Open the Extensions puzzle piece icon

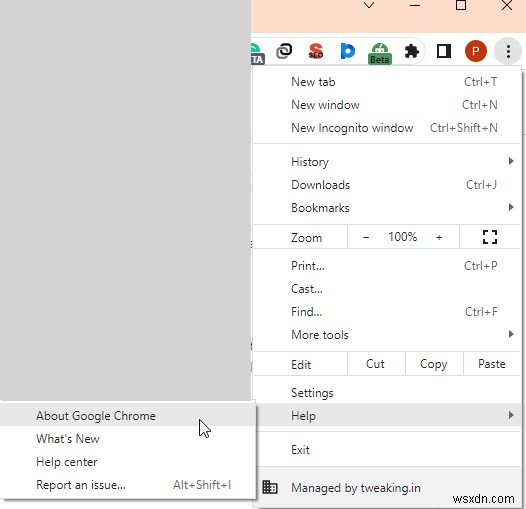click(x=412, y=51)
